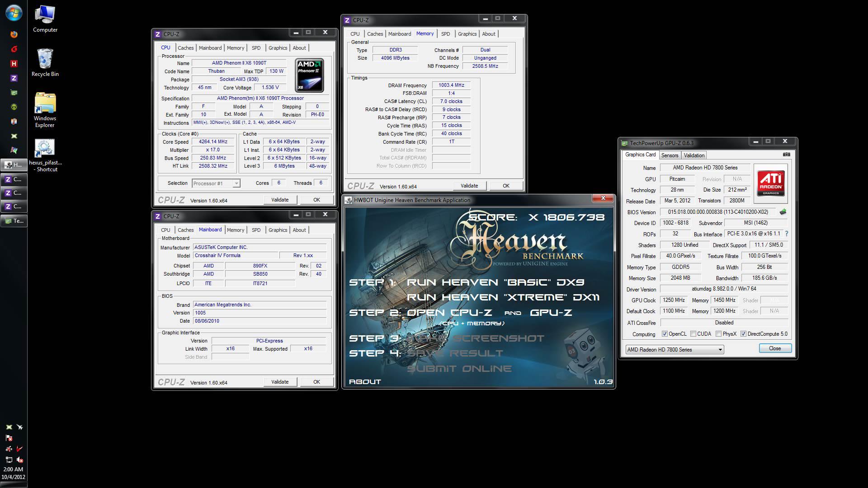Viewport: 868px width, 488px height.
Task: Open Graphics tab in Mainboard CPU-Z window
Action: coord(278,230)
